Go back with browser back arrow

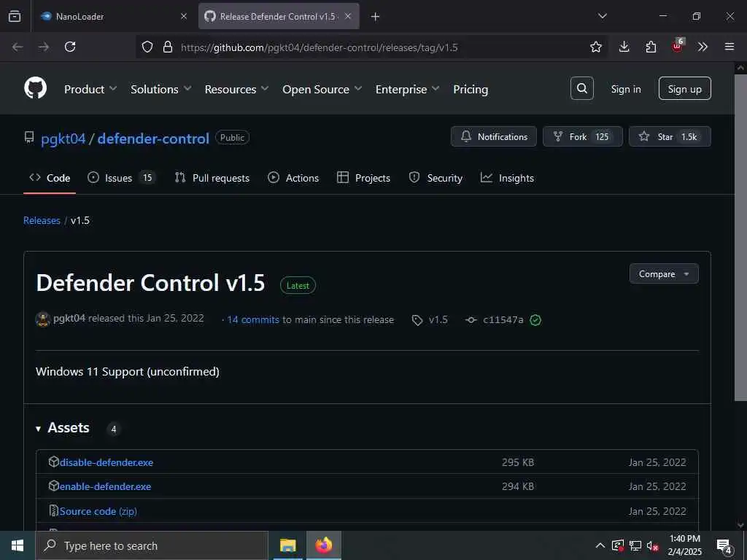point(18,47)
